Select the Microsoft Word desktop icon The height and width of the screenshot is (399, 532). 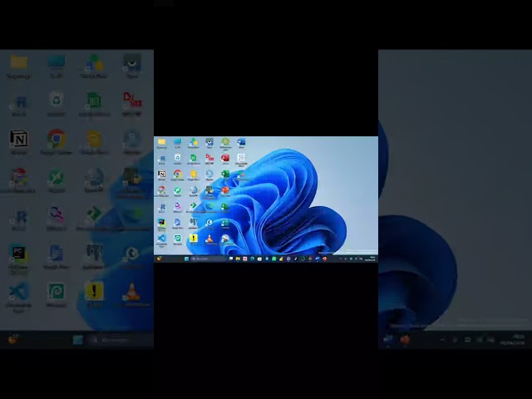click(x=241, y=142)
